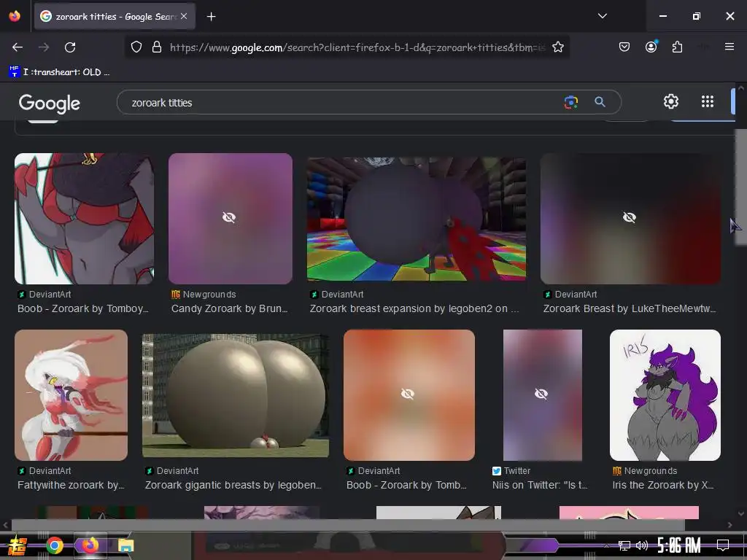Viewport: 747px width, 560px height.
Task: Launch Chrome from the taskbar
Action: point(55,545)
